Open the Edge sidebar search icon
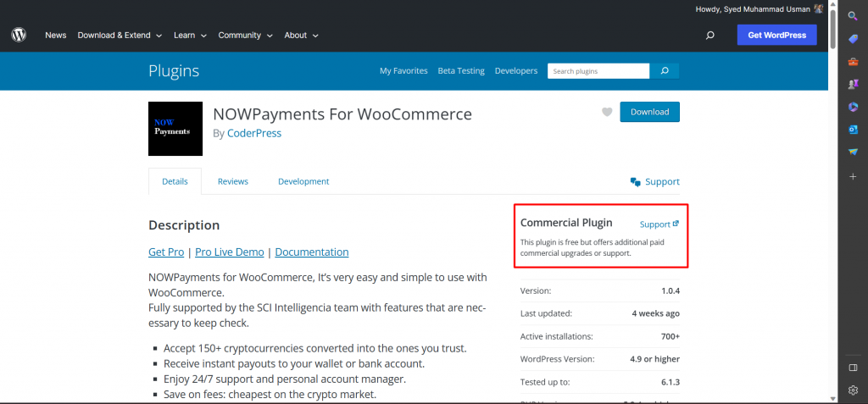Image resolution: width=868 pixels, height=404 pixels. coord(853,15)
